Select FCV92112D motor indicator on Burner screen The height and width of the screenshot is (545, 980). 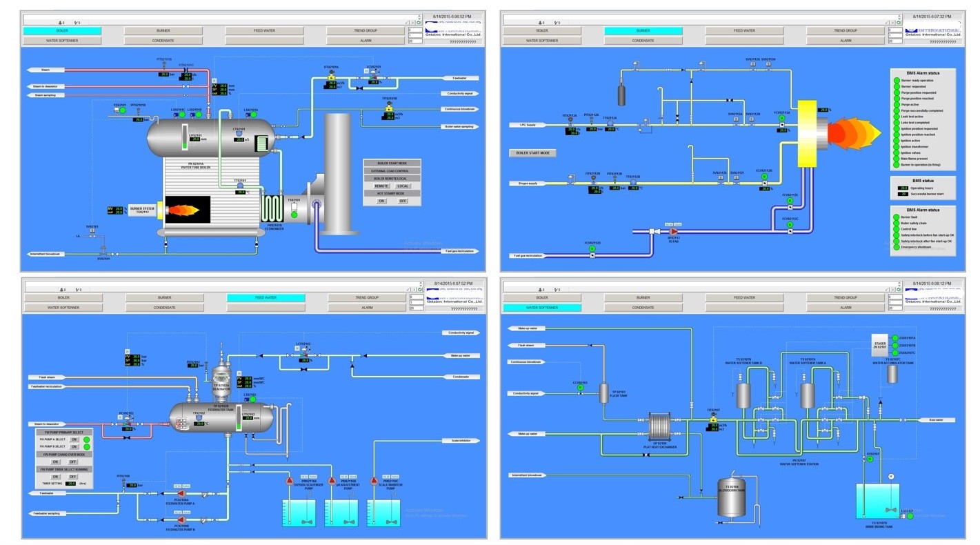[x=592, y=248]
